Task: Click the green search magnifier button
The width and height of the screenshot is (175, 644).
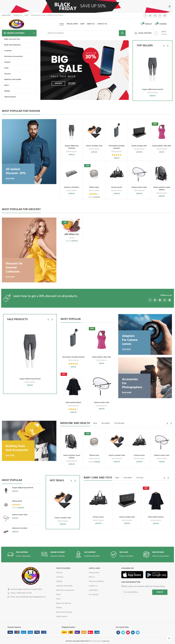Action: pos(122,33)
